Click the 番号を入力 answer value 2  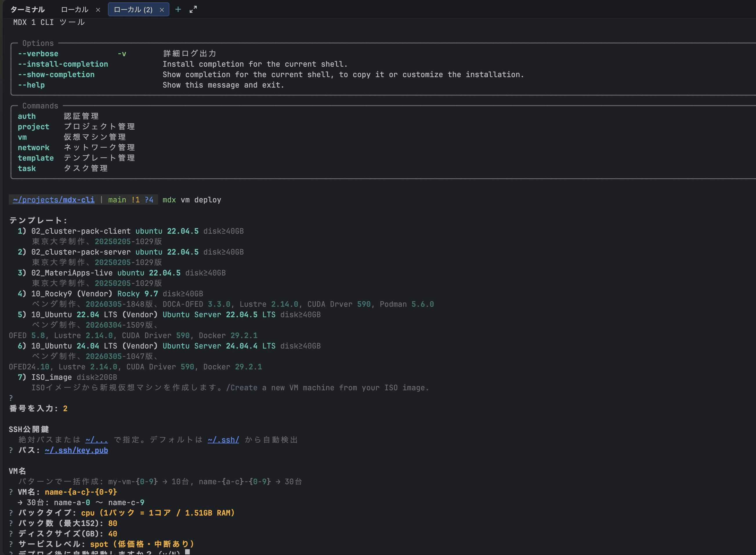pyautogui.click(x=65, y=409)
